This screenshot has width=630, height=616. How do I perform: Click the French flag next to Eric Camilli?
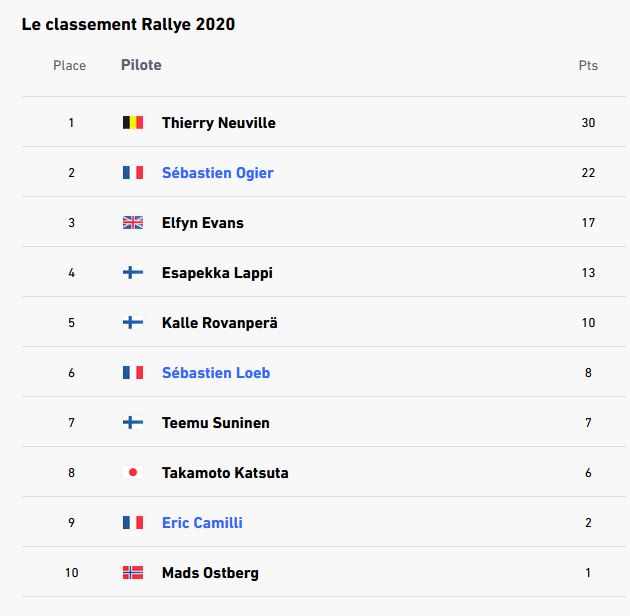point(133,523)
